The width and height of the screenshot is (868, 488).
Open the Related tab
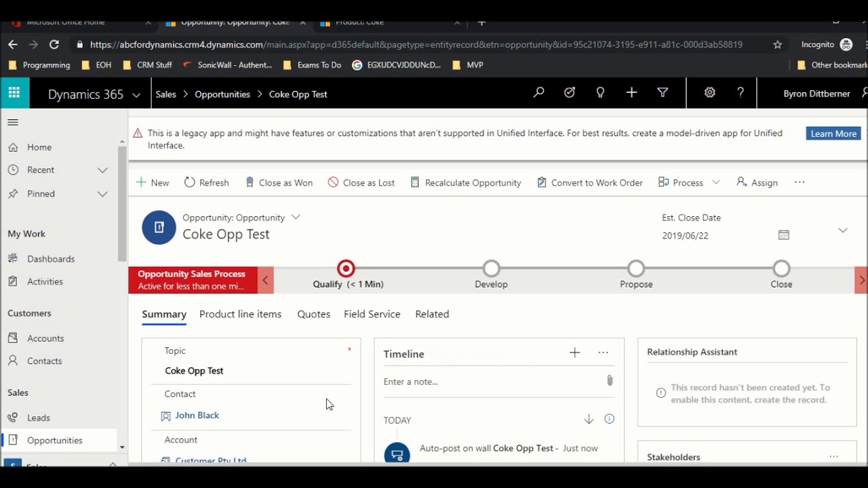coord(432,314)
